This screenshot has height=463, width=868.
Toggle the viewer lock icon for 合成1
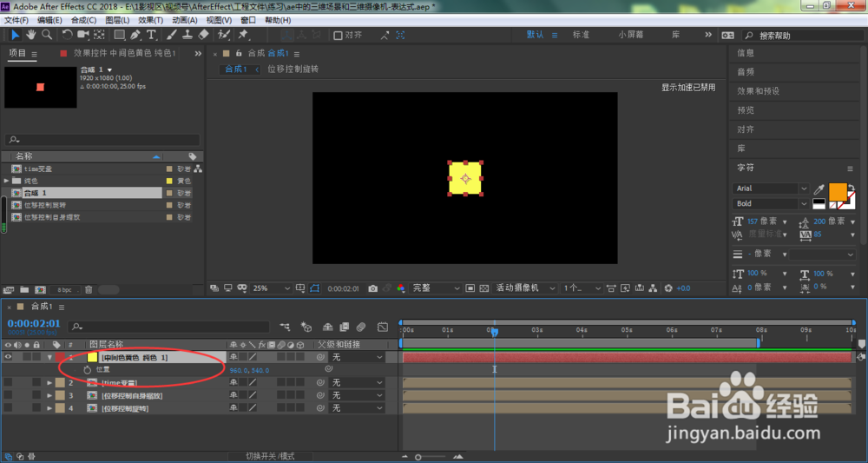(x=240, y=54)
